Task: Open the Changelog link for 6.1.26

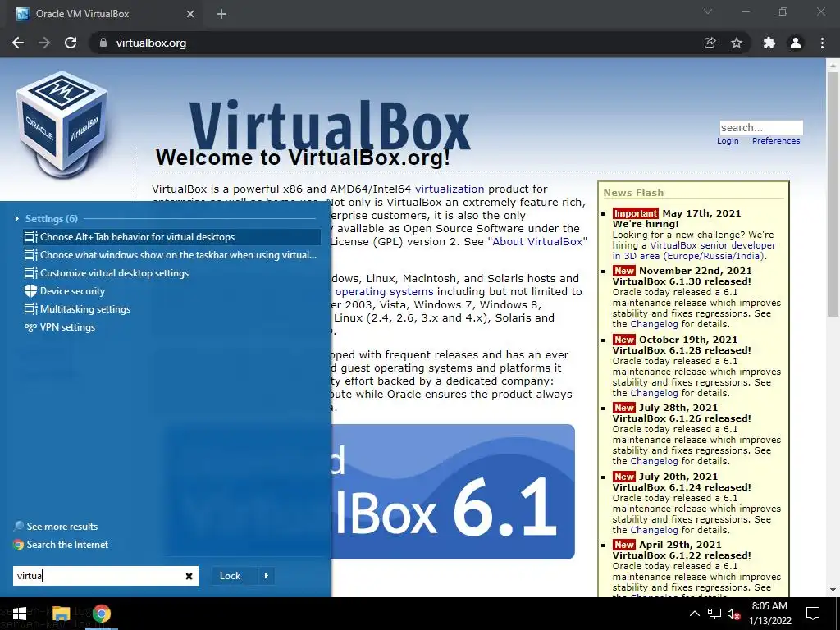Action: click(654, 461)
